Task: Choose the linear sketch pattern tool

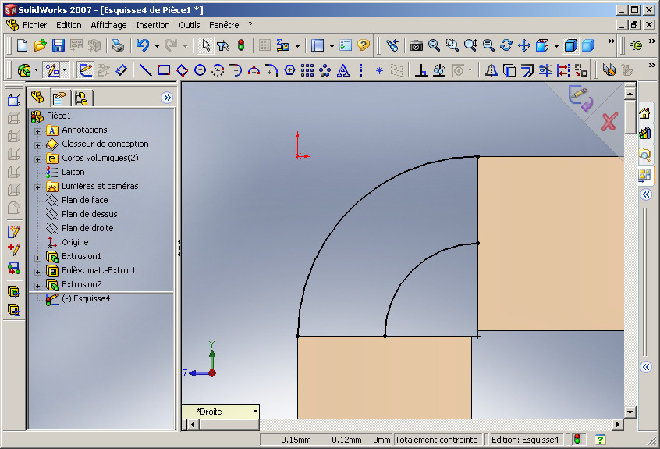Action: tap(307, 70)
